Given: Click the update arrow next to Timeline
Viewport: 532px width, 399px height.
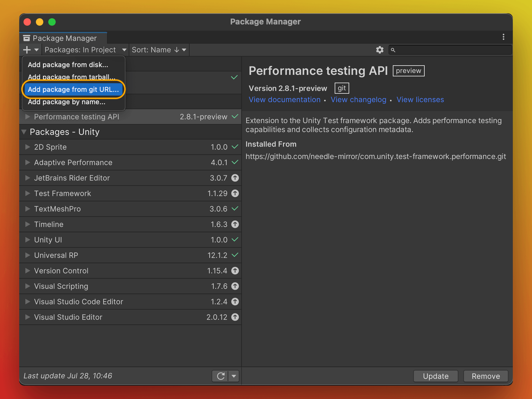Looking at the screenshot, I should pyautogui.click(x=235, y=224).
